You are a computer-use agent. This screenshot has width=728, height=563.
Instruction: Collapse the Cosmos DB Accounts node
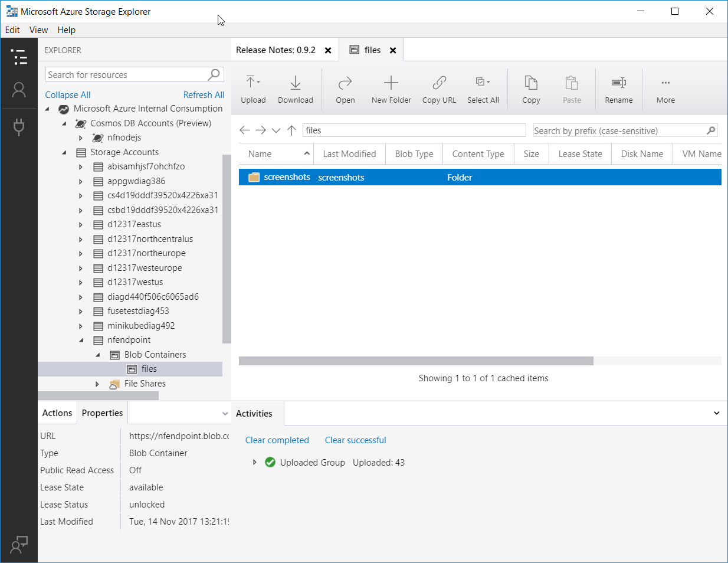64,123
